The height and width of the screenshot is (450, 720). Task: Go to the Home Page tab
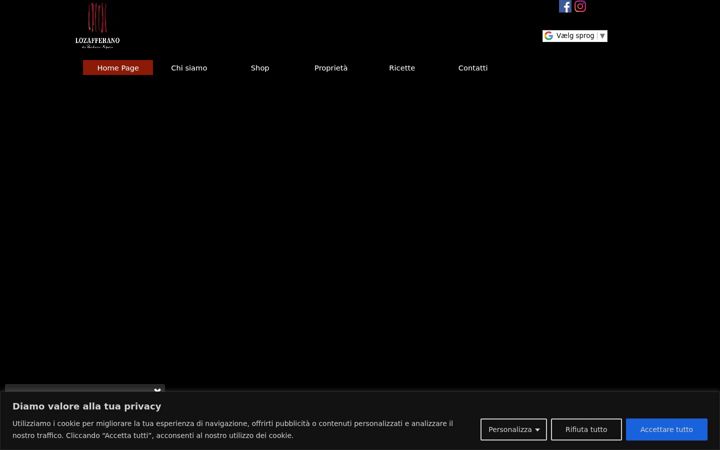click(118, 68)
